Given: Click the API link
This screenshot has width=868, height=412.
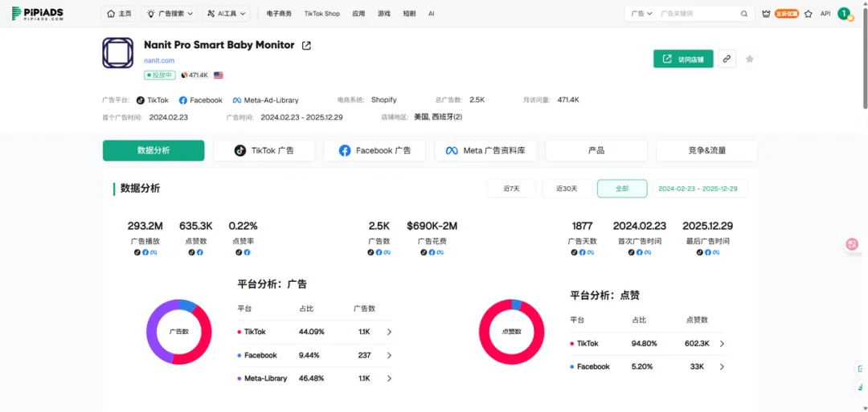Looking at the screenshot, I should [x=825, y=14].
